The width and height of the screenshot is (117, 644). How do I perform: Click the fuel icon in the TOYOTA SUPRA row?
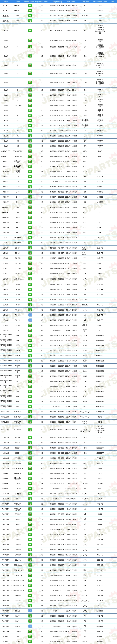tap(30, 631)
